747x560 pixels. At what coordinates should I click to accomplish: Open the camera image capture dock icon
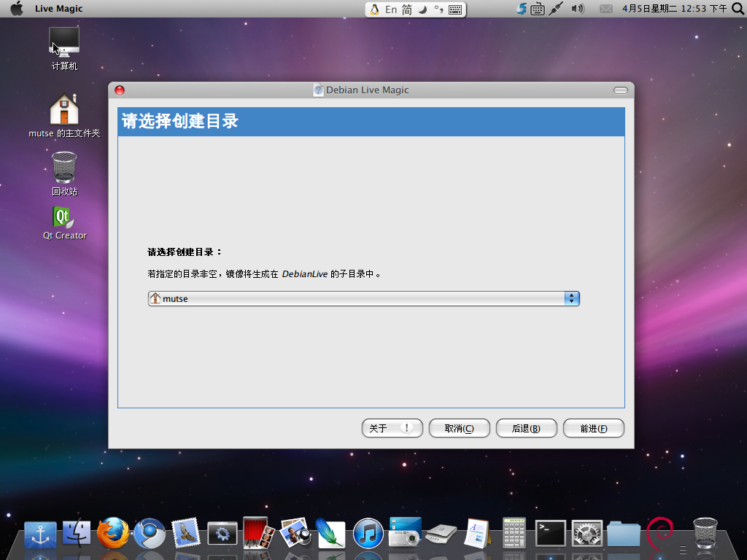point(405,532)
